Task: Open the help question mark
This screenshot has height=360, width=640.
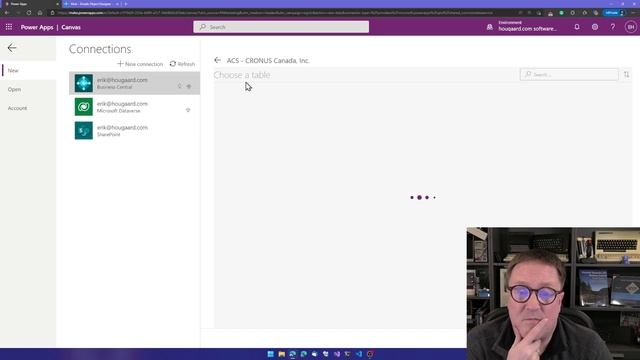Action: tap(613, 27)
